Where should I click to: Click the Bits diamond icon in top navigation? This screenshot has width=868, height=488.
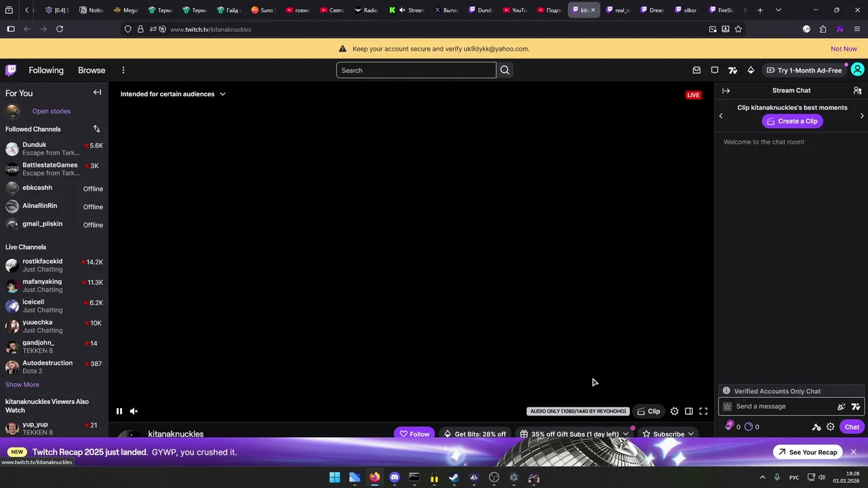pos(751,70)
